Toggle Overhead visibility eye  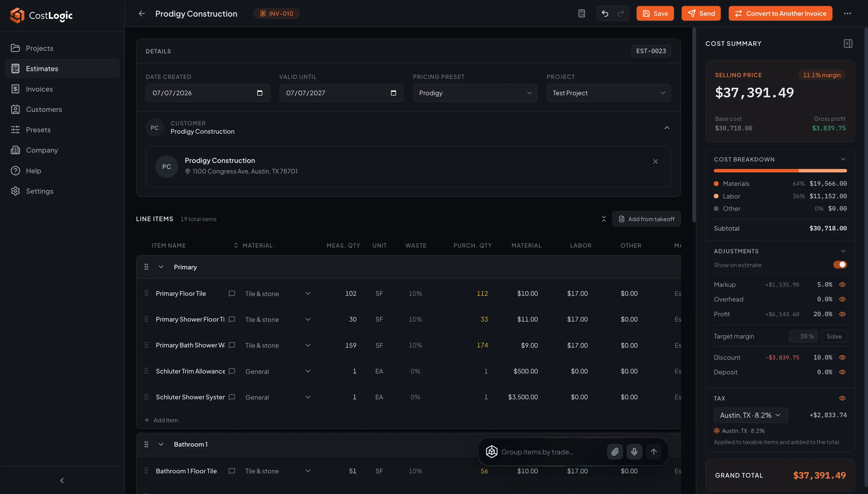[x=842, y=299]
